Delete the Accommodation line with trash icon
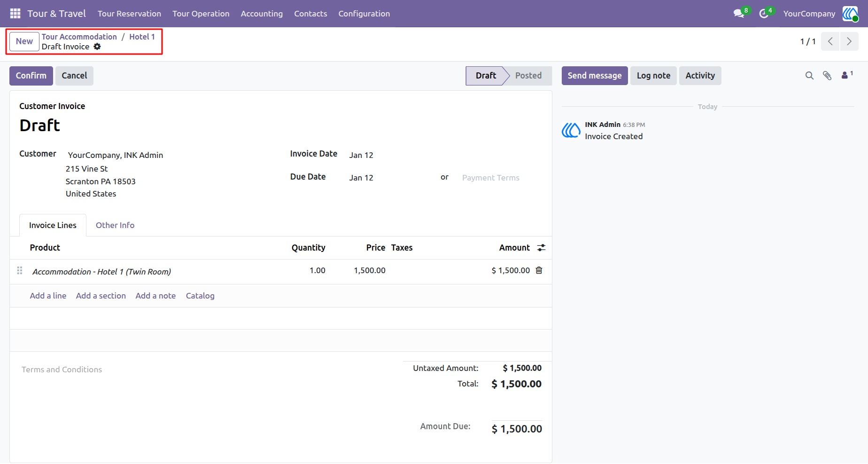The height and width of the screenshot is (464, 868). pyautogui.click(x=539, y=270)
